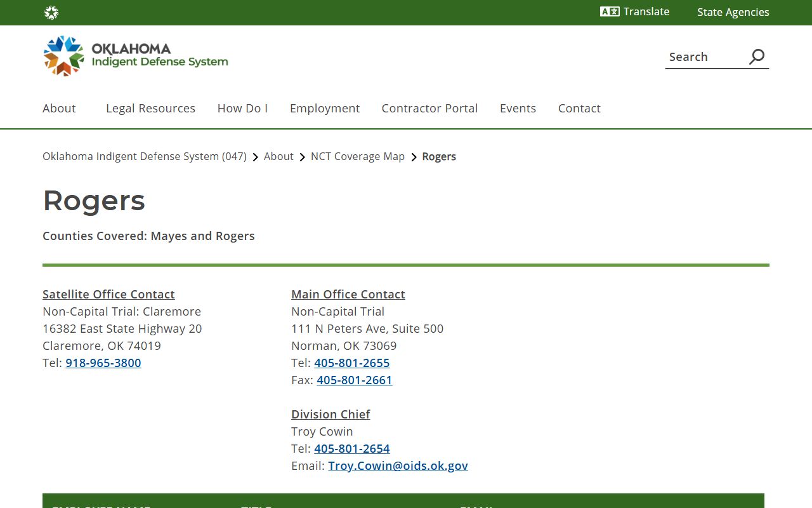812x508 pixels.
Task: Click Non-Capital Trial: Claremore text
Action: pyautogui.click(x=122, y=312)
